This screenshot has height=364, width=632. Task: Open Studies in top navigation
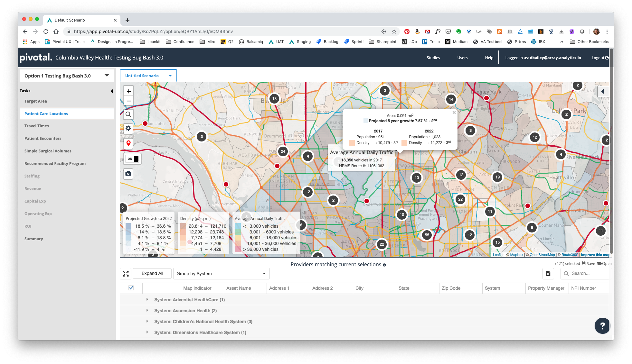click(433, 58)
